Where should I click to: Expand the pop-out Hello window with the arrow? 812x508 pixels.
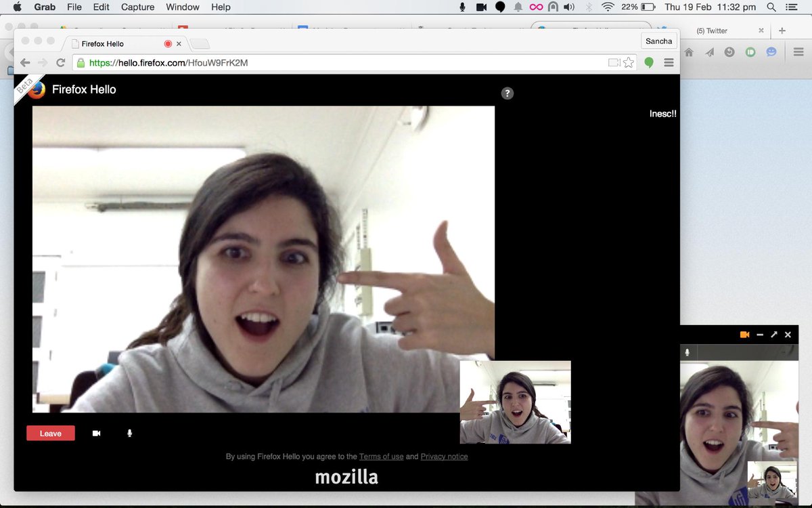tap(773, 334)
